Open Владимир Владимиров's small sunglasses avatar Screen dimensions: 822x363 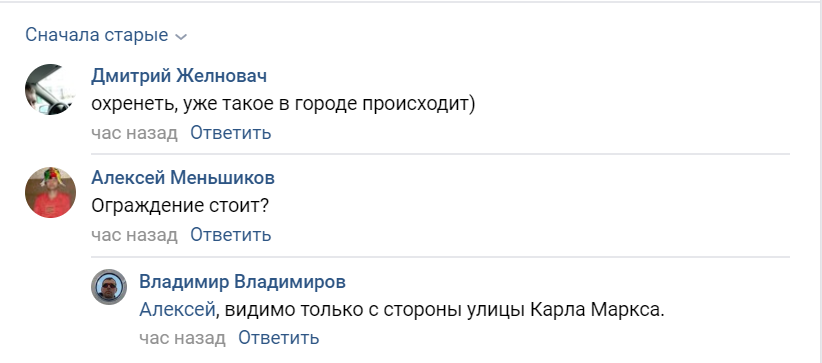tap(109, 287)
